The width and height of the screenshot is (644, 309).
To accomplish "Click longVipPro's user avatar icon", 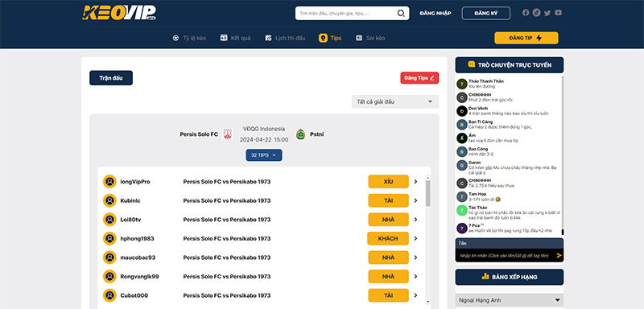I will (109, 181).
